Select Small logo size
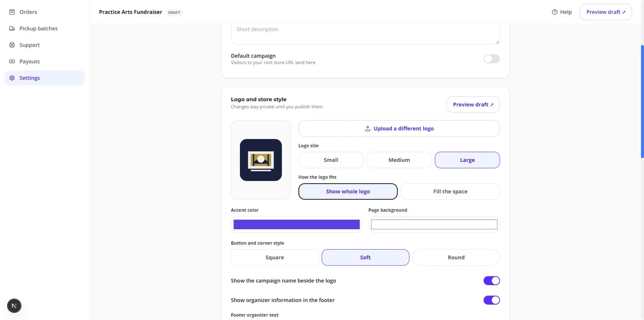644x320 pixels. pyautogui.click(x=331, y=160)
